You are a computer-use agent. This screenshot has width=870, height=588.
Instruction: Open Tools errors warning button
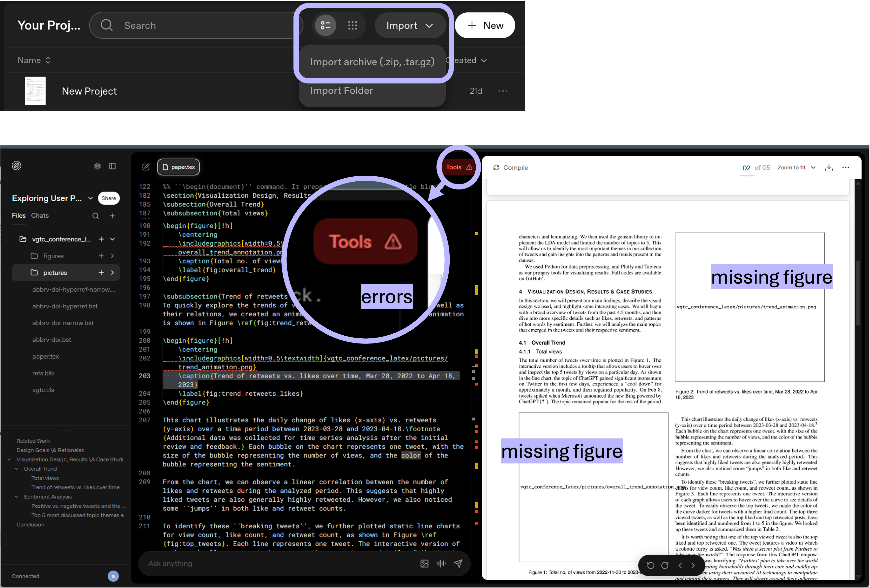(458, 167)
